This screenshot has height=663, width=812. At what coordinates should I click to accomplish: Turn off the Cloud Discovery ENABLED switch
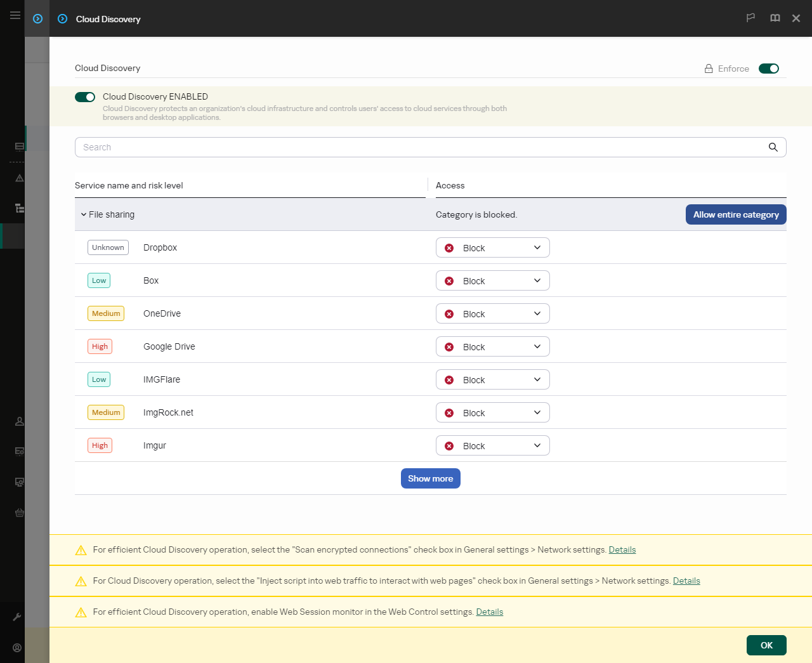click(84, 96)
